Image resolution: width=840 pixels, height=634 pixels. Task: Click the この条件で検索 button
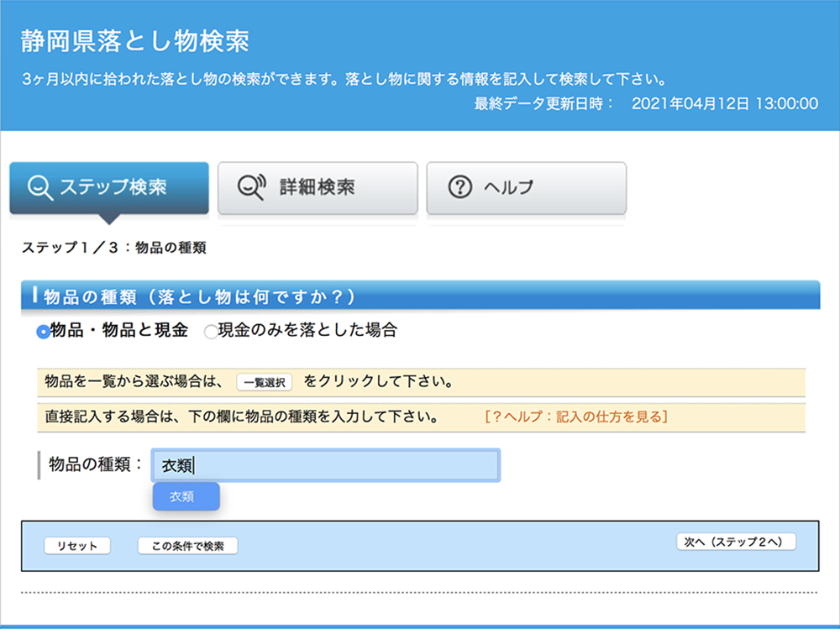click(187, 546)
